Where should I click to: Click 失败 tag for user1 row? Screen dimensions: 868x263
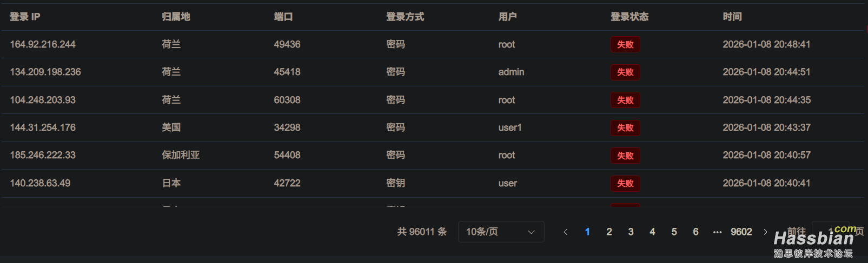pyautogui.click(x=625, y=128)
